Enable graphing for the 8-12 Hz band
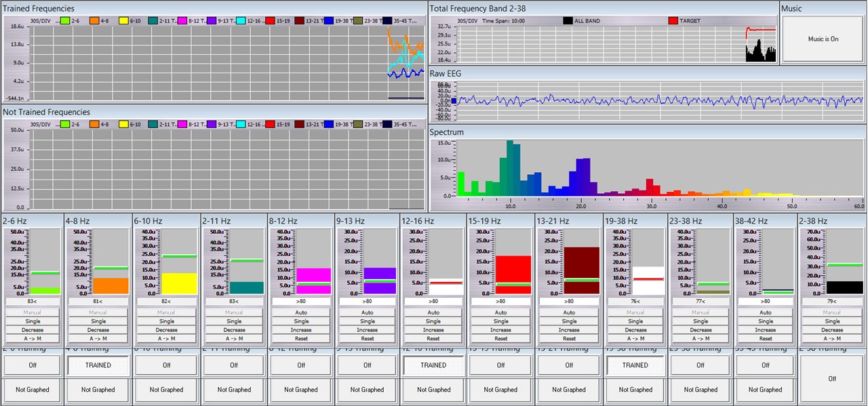Viewport: 868px width, 406px height. point(300,390)
